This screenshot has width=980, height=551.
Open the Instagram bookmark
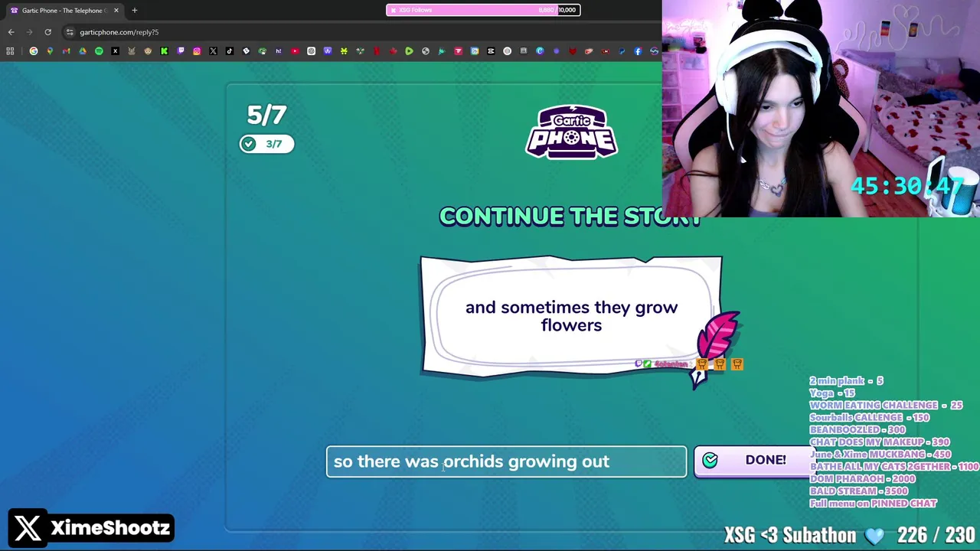[x=197, y=51]
